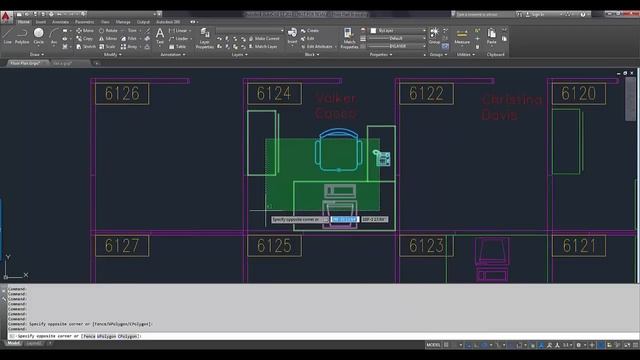The height and width of the screenshot is (360, 640).
Task: Click Create block button
Action: point(310,31)
